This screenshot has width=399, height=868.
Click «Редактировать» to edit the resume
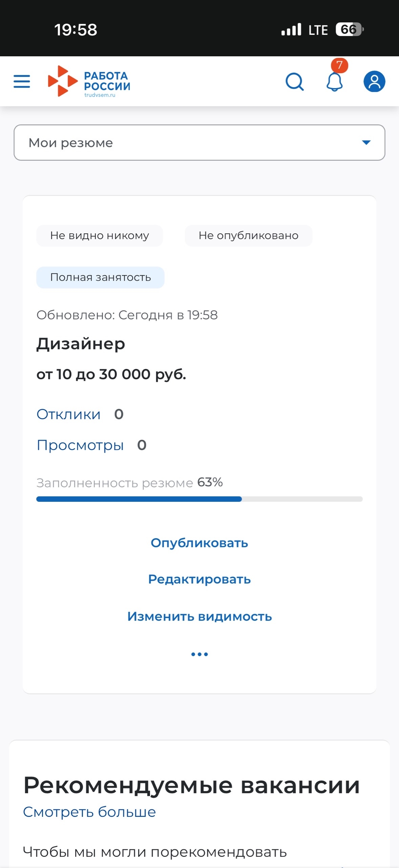pyautogui.click(x=199, y=579)
